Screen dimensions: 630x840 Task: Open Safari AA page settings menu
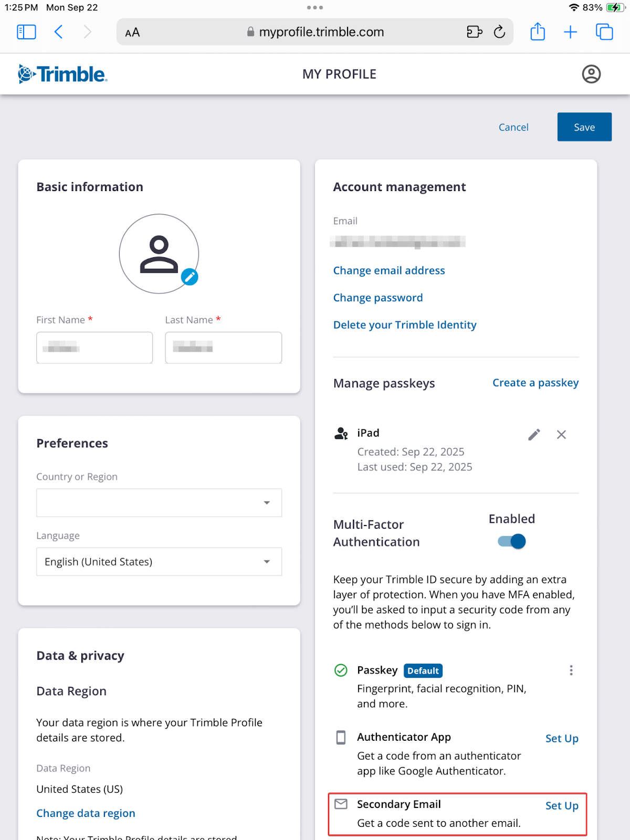click(132, 33)
